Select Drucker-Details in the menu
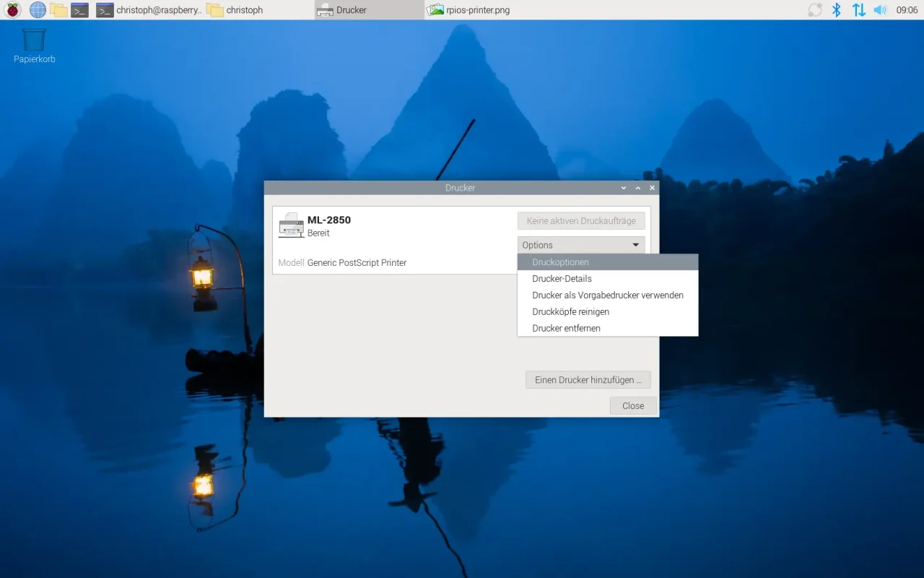 point(562,279)
